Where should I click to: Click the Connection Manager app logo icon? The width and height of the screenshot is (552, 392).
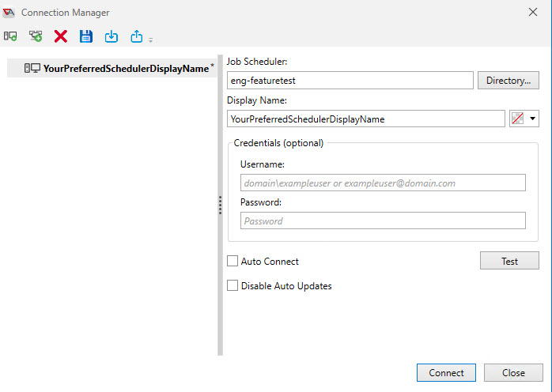pos(9,13)
